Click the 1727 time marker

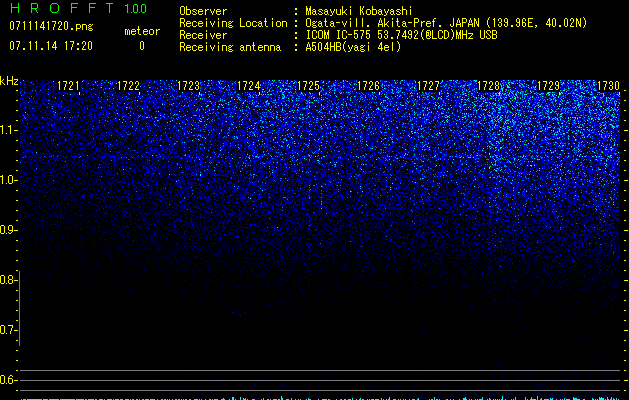click(429, 86)
